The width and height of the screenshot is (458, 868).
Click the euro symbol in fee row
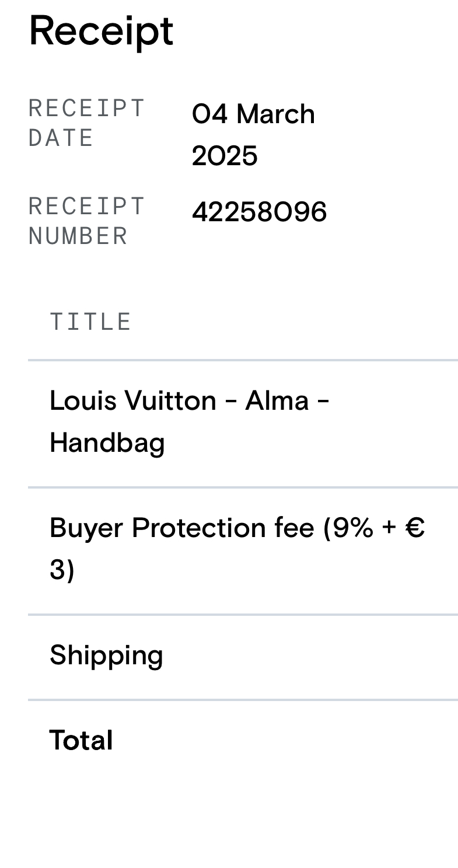(415, 528)
